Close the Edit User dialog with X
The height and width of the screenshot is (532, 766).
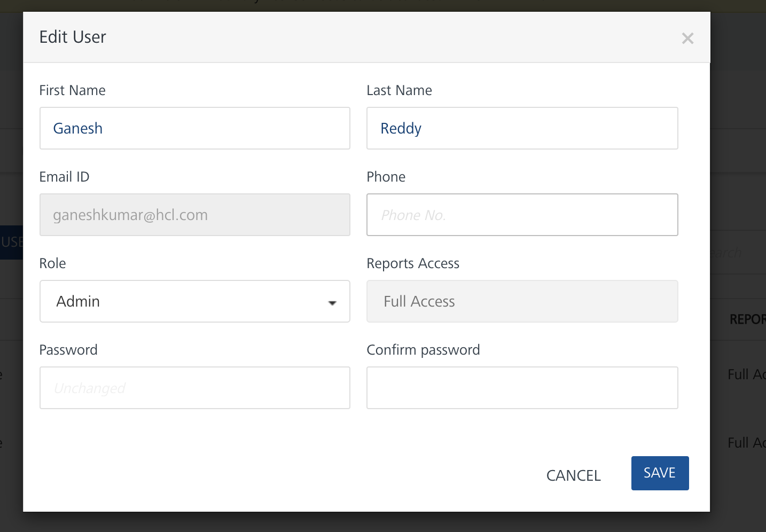pos(687,38)
